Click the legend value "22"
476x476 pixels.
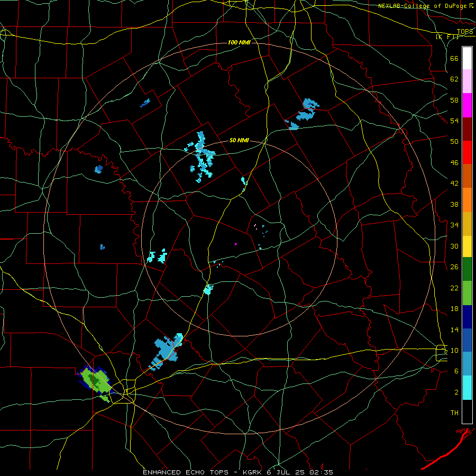point(454,288)
